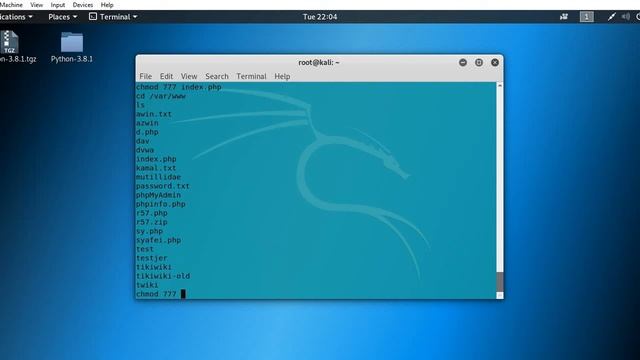Viewport: 640px width, 360px height.
Task: Click the 'cd /var/www' line
Action: [x=161, y=96]
